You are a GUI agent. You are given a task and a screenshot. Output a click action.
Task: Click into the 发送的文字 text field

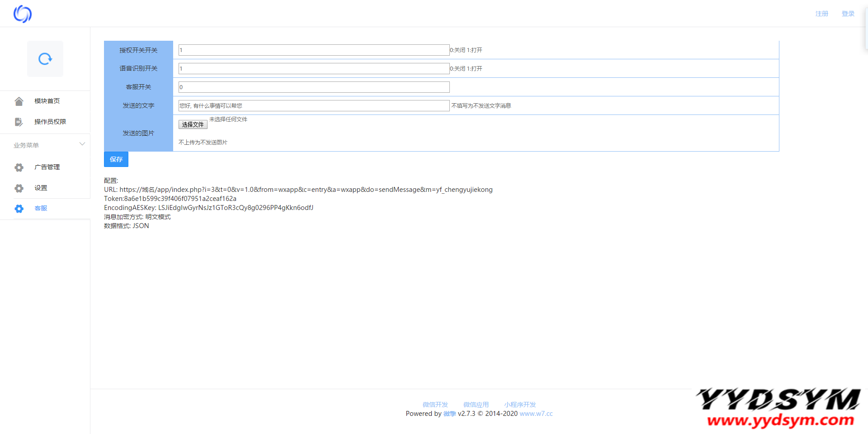[x=314, y=106]
